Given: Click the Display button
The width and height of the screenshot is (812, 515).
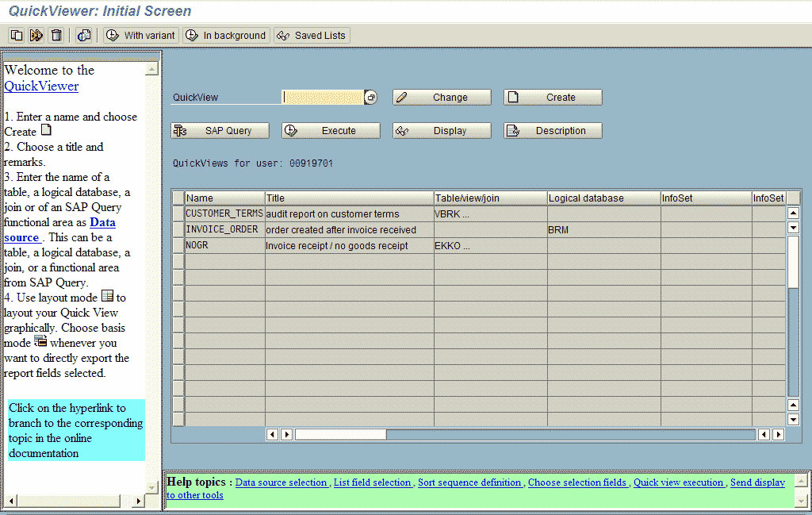Looking at the screenshot, I should coord(442,131).
